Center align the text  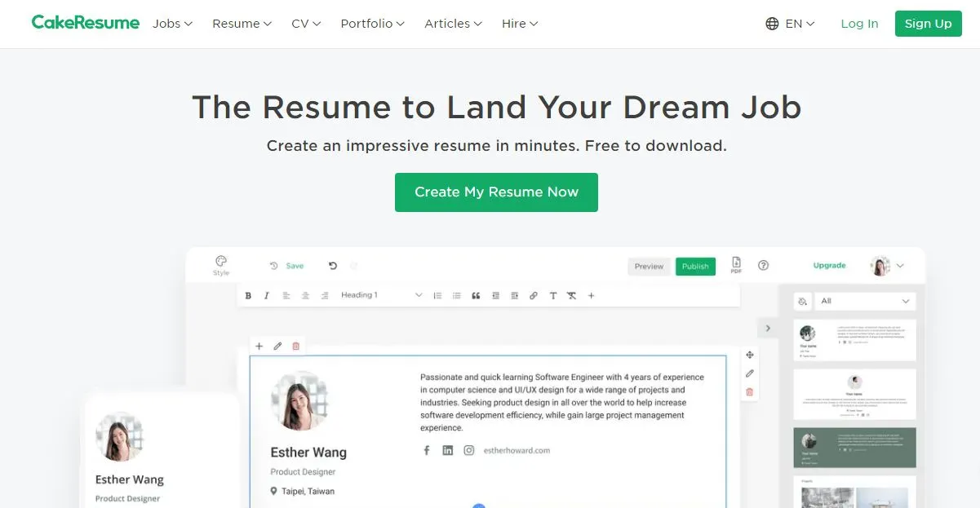click(306, 296)
